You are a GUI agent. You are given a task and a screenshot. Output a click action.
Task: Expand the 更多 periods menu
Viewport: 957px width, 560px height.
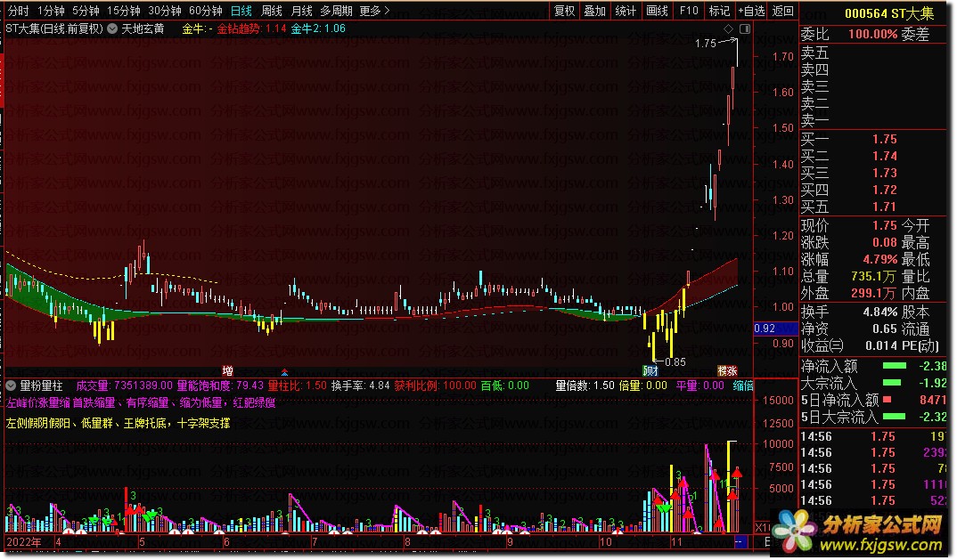(374, 11)
